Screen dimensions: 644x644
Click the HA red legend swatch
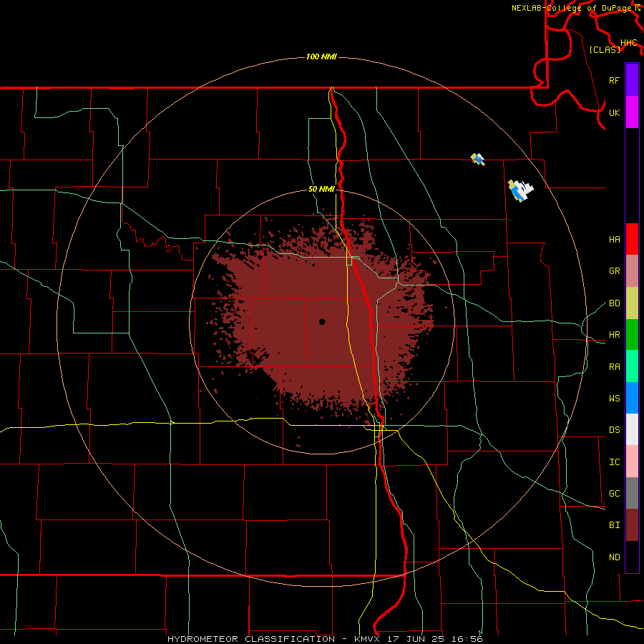[632, 239]
